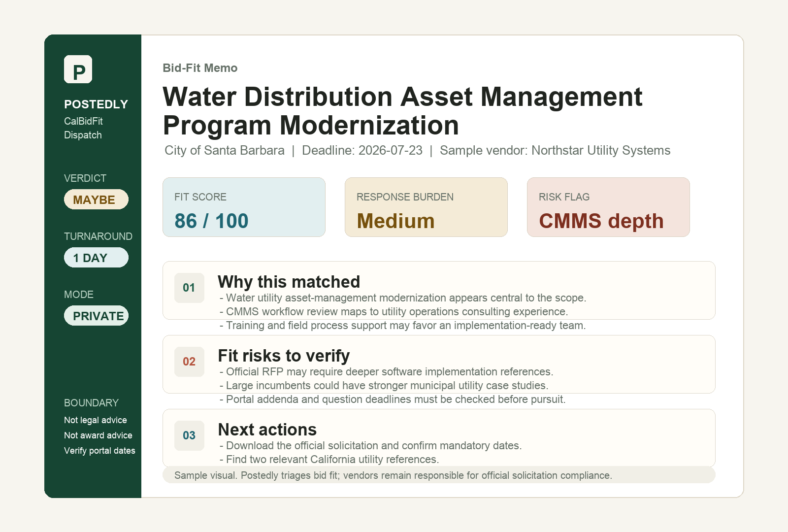
Task: Click the Official RFP may require bullet
Action: [x=387, y=372]
